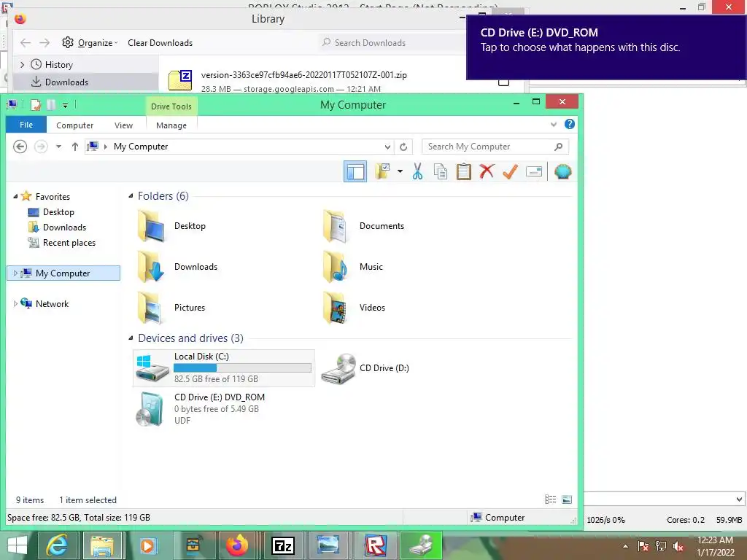Click the Properties quick access toolbar icon
This screenshot has width=747, height=560.
pos(35,105)
